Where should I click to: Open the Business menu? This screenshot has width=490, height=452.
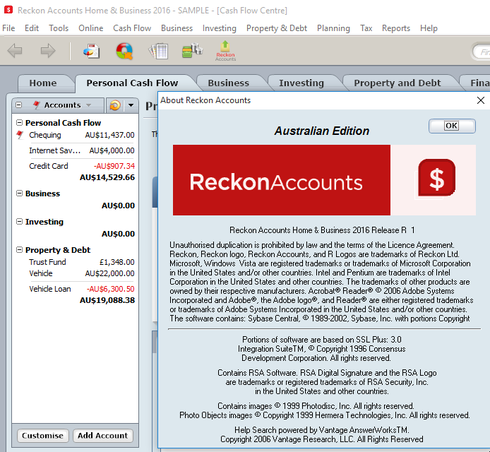tap(177, 28)
